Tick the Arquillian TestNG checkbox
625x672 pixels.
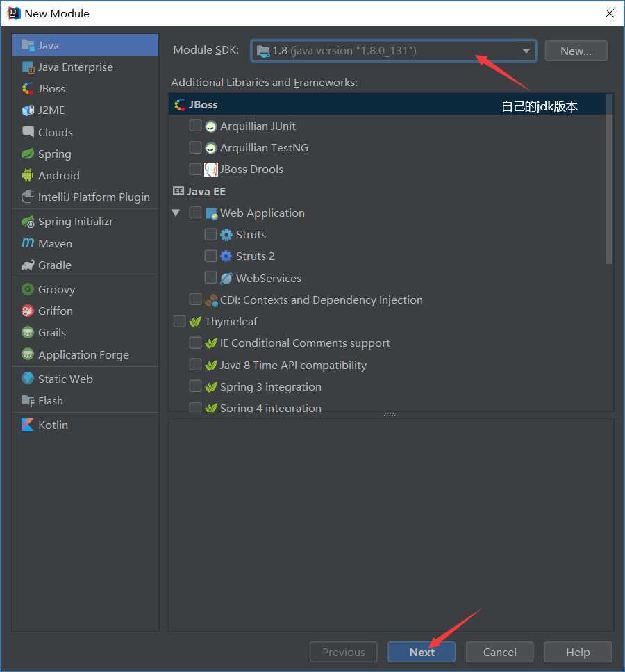pyautogui.click(x=195, y=147)
